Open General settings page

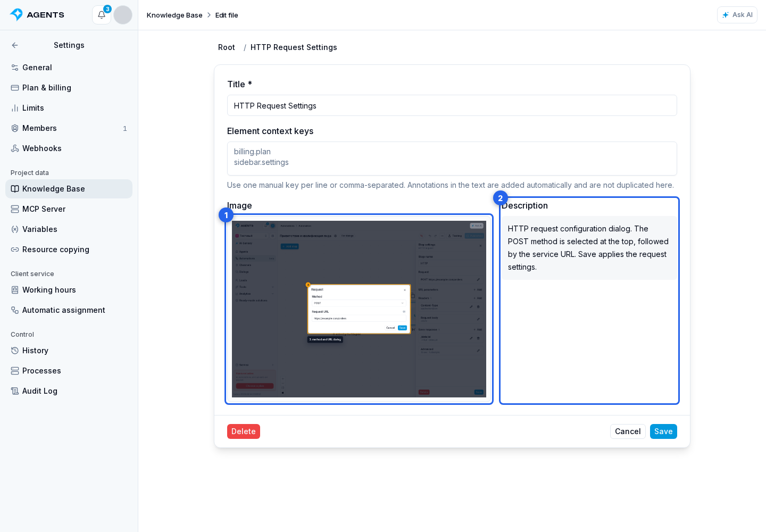pos(69,68)
